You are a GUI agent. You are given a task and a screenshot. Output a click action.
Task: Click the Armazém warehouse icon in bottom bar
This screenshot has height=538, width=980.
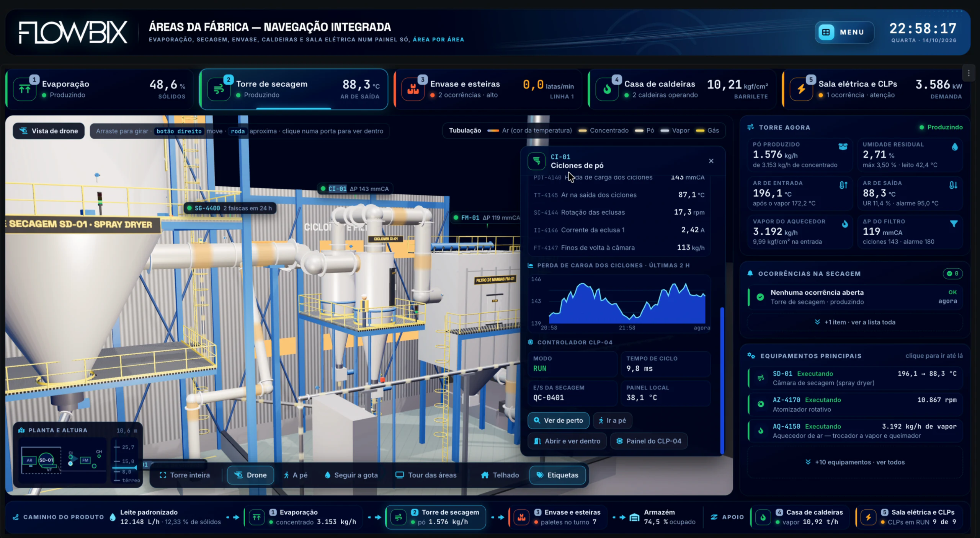(634, 517)
